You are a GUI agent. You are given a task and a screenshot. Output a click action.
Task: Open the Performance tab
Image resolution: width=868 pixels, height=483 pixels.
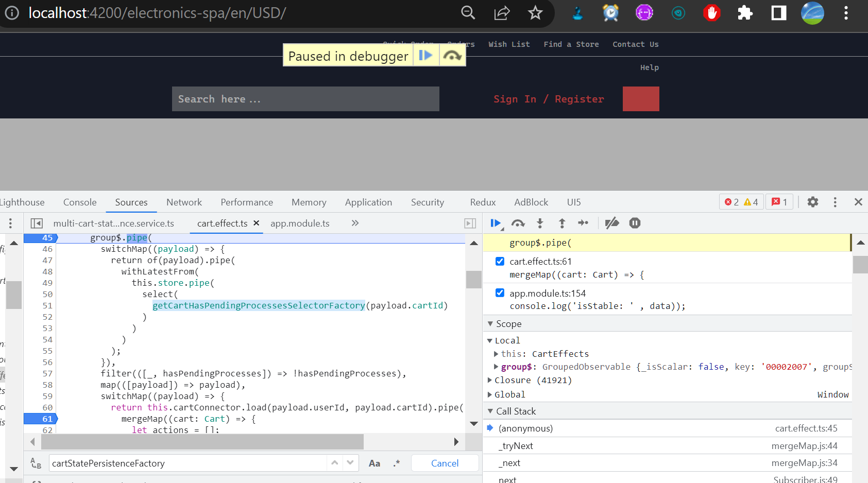pos(247,202)
